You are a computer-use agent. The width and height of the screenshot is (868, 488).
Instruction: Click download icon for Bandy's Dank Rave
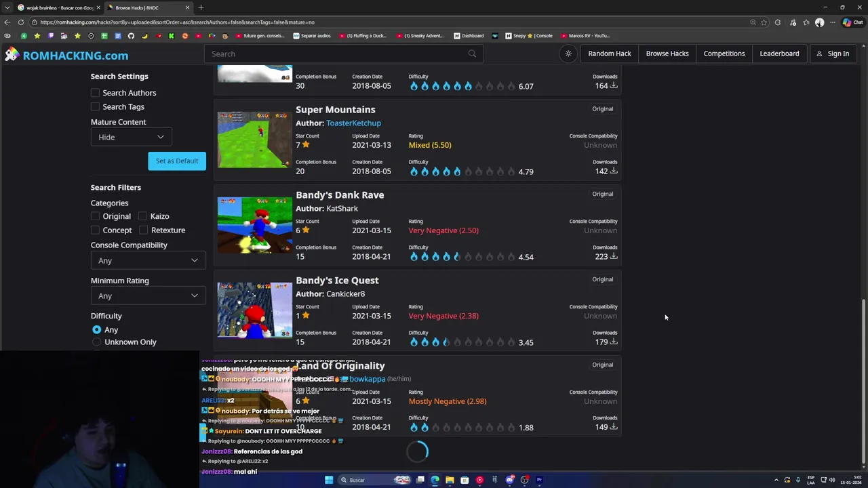pos(613,256)
